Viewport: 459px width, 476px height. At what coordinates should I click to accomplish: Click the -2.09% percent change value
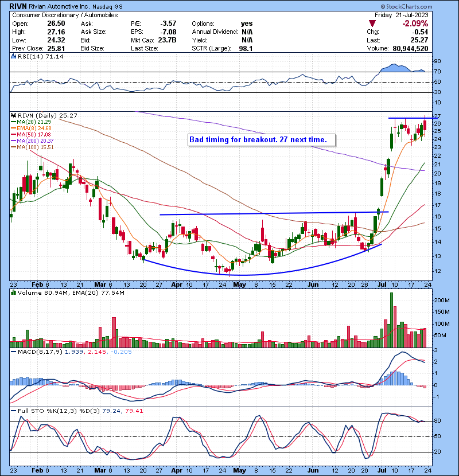(x=415, y=24)
